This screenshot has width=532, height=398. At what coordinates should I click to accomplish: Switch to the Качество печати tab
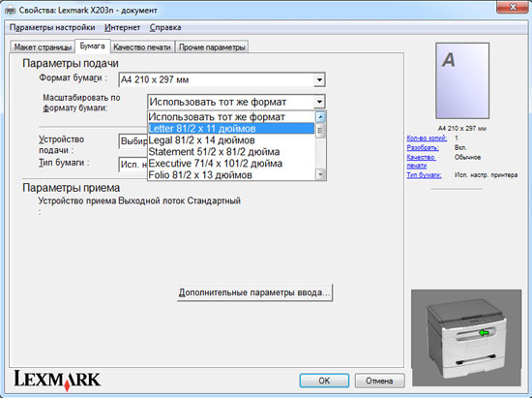click(x=142, y=47)
